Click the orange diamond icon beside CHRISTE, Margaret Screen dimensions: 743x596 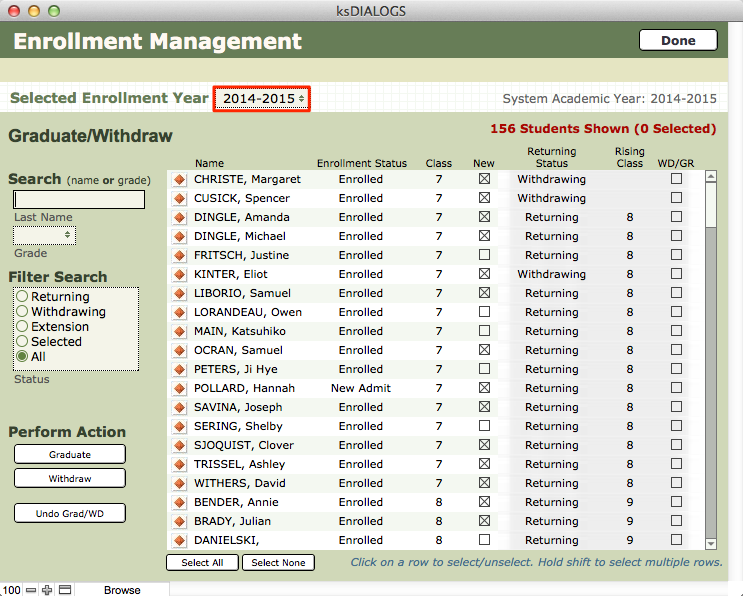click(x=180, y=180)
